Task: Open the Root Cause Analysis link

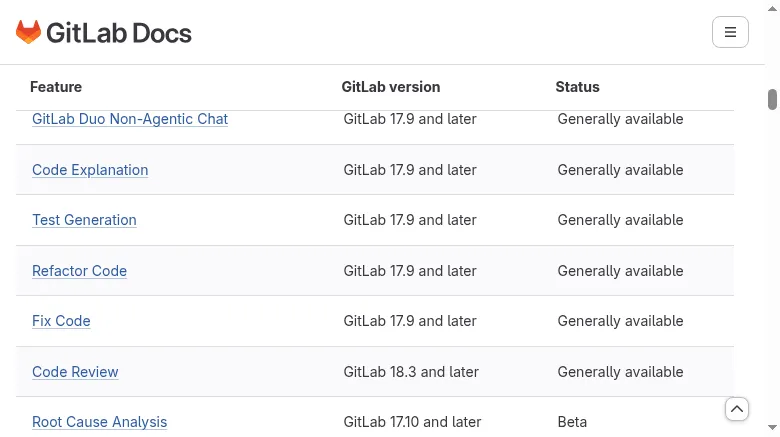Action: 99,422
